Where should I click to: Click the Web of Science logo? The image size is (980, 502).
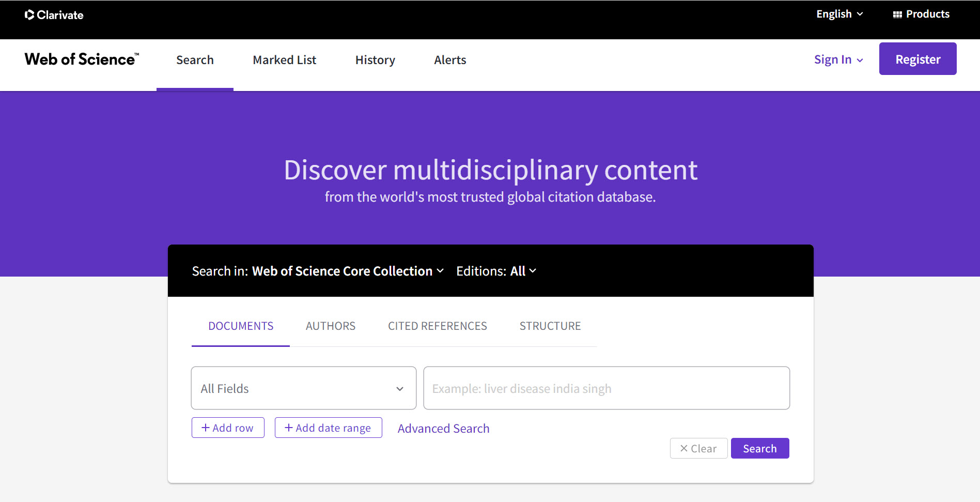[82, 59]
